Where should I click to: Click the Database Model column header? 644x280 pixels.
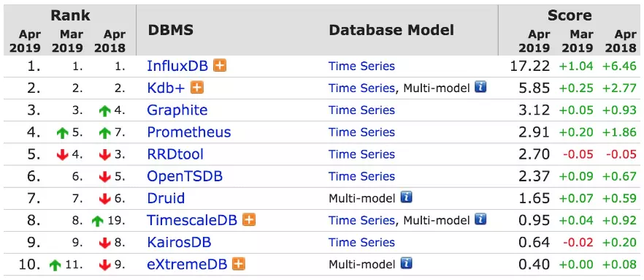coord(391,30)
